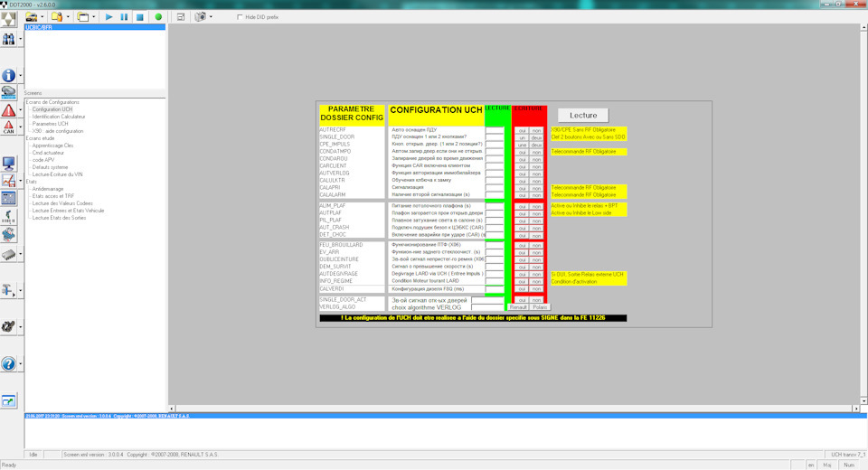Open dropdown arrow beside red warning icon

(x=21, y=110)
